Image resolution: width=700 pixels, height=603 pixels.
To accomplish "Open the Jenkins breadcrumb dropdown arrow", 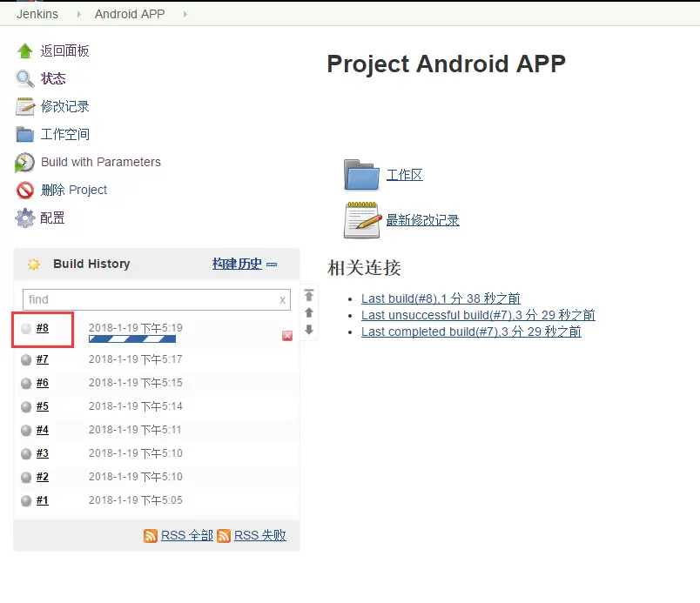I will pyautogui.click(x=79, y=14).
